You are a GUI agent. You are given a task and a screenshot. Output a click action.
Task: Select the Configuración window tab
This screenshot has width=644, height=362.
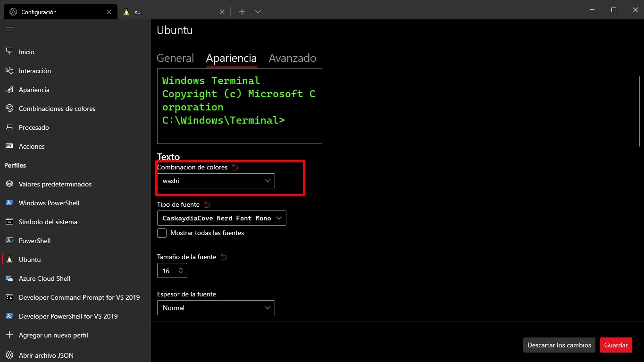60,12
